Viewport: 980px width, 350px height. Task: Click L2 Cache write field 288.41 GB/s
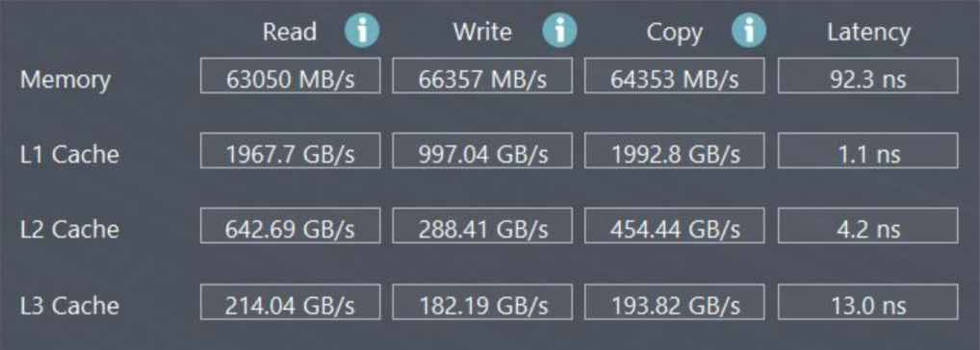click(482, 225)
